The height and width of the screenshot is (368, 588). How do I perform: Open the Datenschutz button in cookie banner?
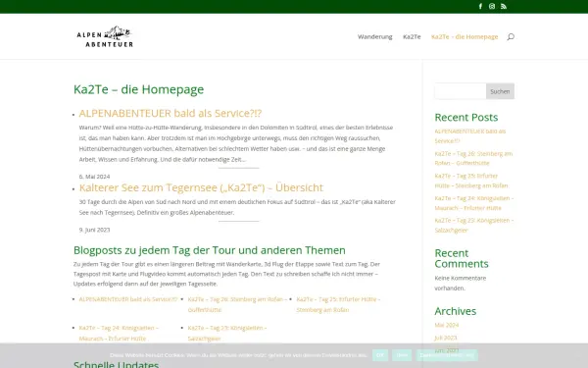pyautogui.click(x=447, y=355)
